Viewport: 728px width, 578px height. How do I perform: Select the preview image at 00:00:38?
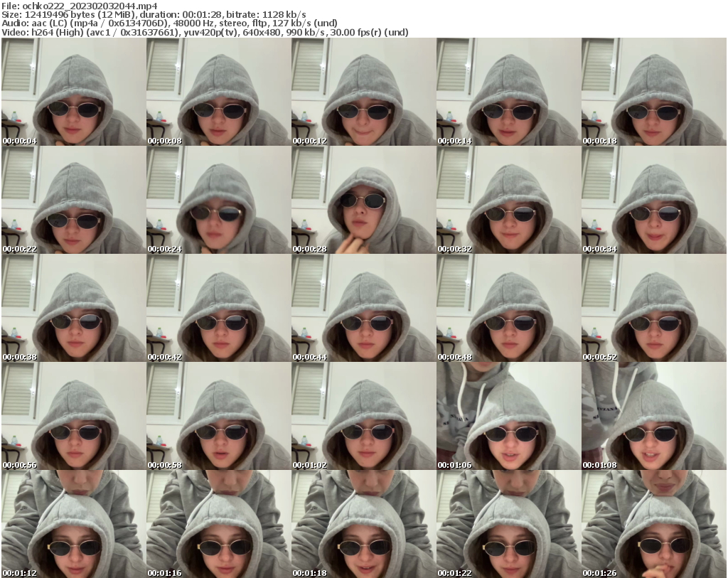73,306
